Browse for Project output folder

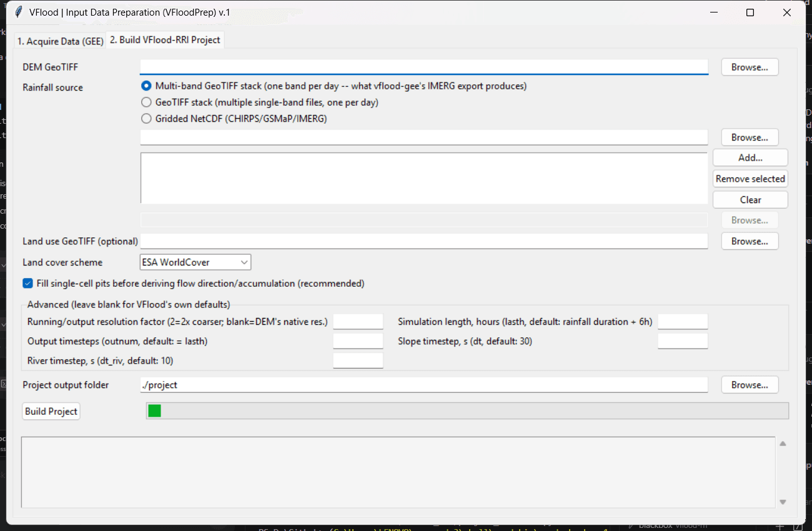(x=750, y=385)
